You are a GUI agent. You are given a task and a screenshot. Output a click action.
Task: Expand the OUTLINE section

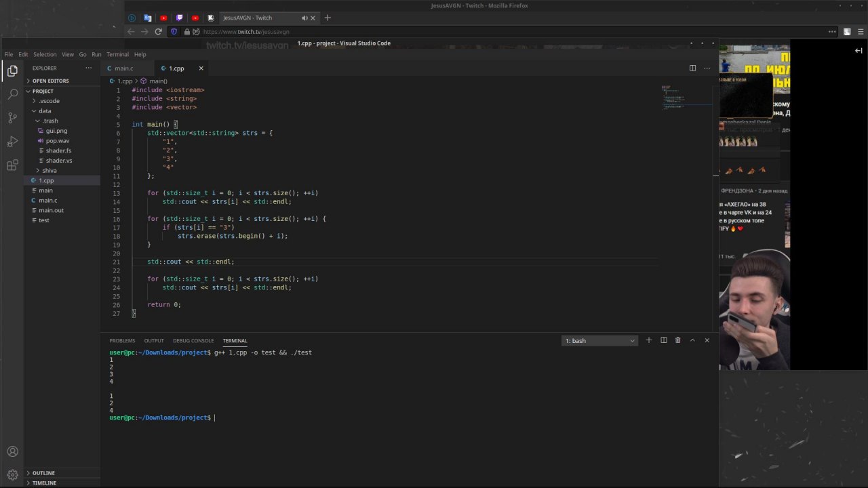click(x=62, y=473)
